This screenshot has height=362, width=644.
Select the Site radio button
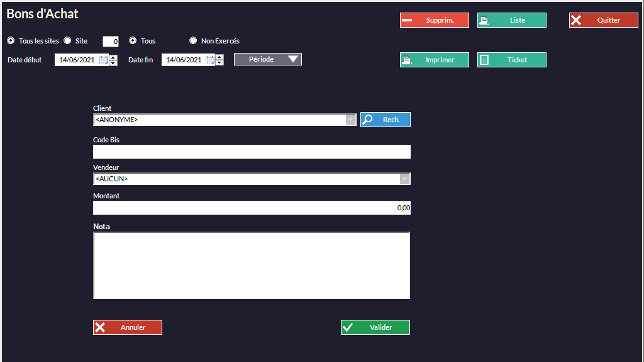click(x=67, y=41)
